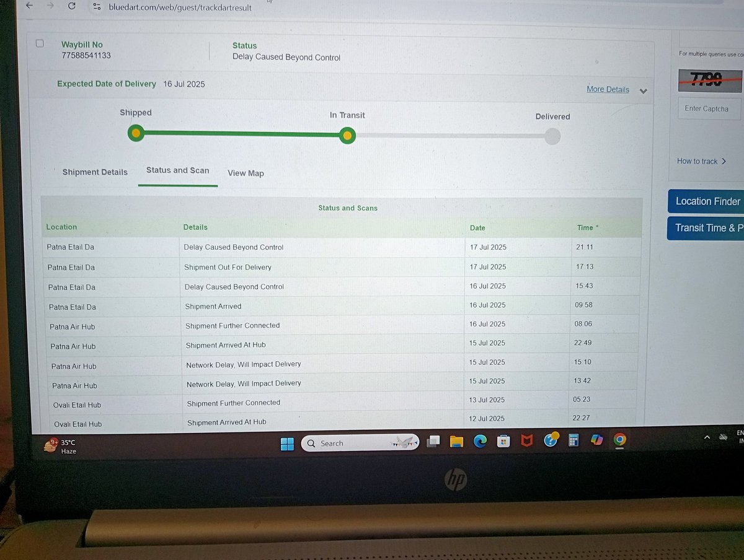Select the 15:43 Delay Caused Beyond Control row
The image size is (744, 560).
342,286
